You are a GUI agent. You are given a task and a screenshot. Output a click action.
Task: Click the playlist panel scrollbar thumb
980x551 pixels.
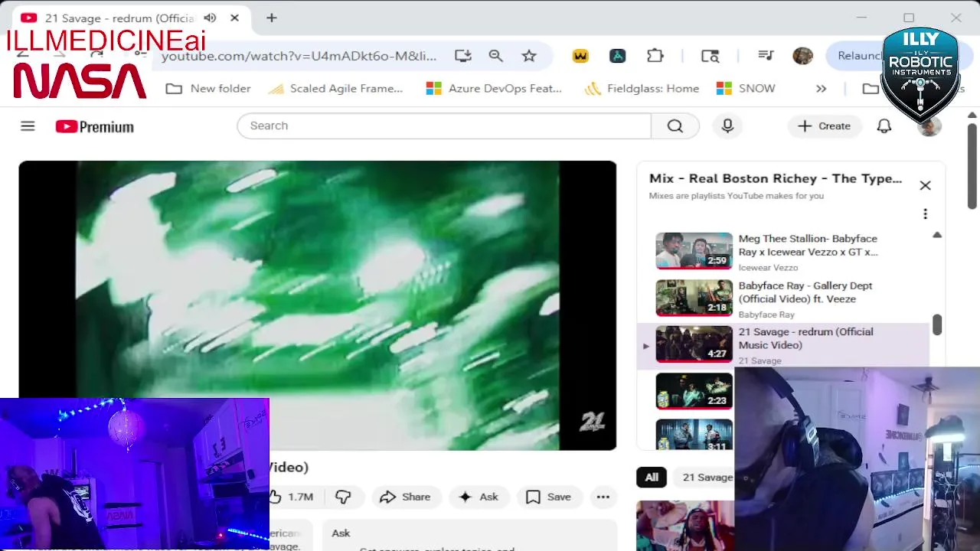[x=937, y=324]
